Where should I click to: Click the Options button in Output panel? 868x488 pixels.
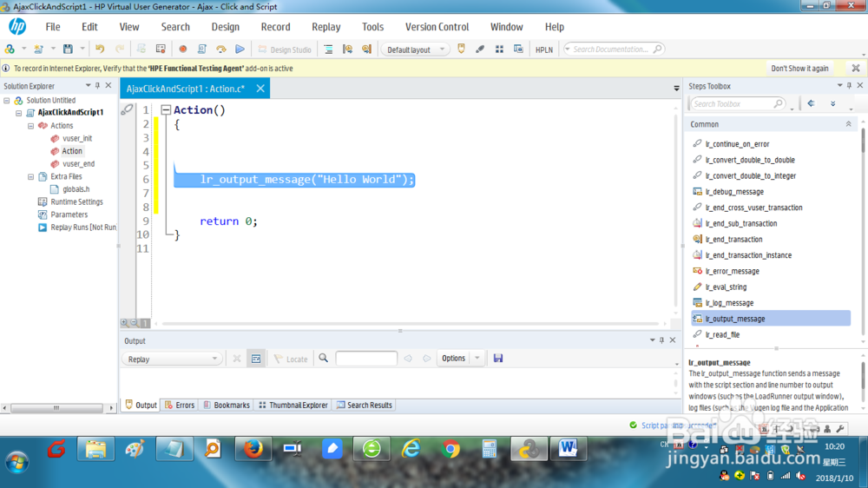coord(453,359)
